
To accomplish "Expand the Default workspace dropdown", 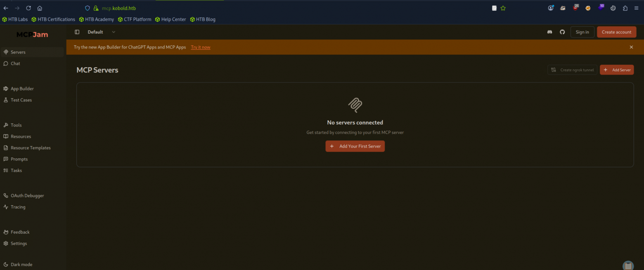I will click(114, 32).
